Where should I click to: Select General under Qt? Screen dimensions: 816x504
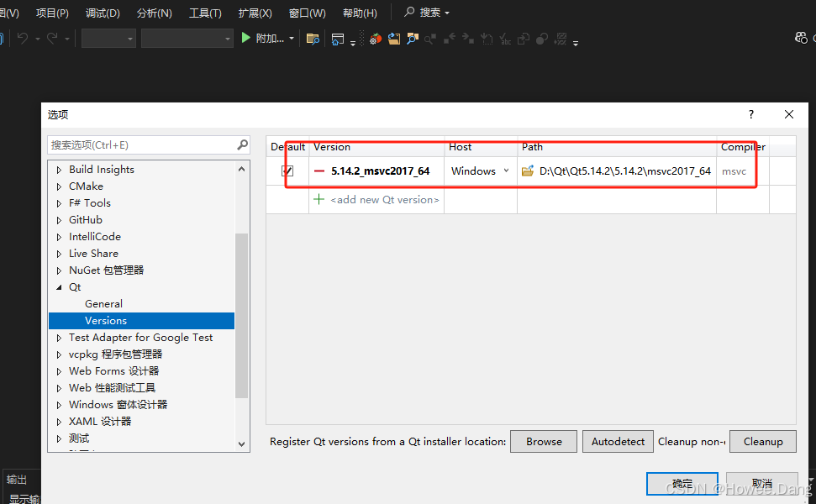click(103, 304)
